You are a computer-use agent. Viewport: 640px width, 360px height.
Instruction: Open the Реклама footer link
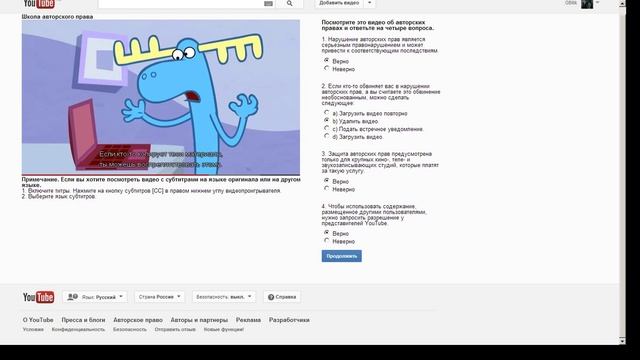[x=248, y=320]
